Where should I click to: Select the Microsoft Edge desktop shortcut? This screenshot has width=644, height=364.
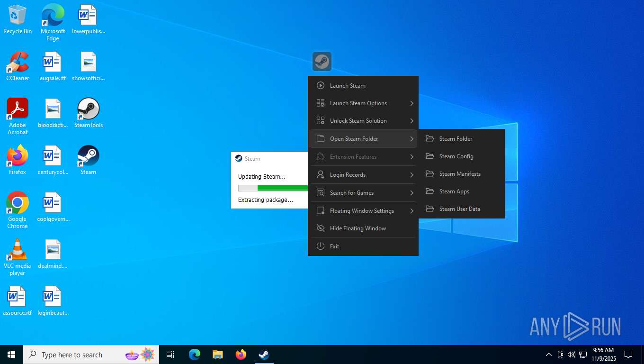point(53,22)
